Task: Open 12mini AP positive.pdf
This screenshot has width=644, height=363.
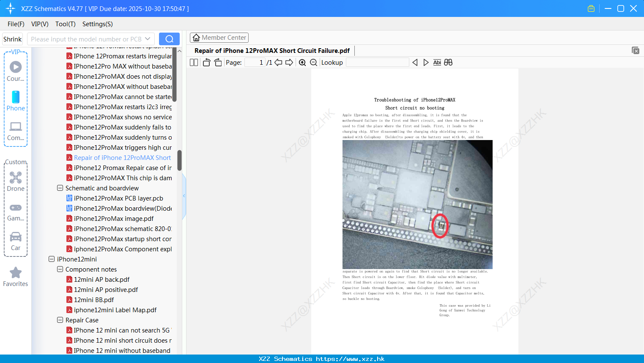Action: click(106, 289)
